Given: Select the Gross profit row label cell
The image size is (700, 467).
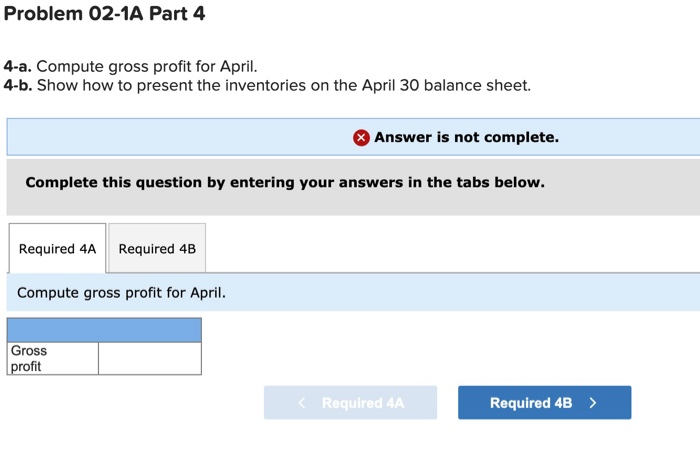Looking at the screenshot, I should [53, 359].
